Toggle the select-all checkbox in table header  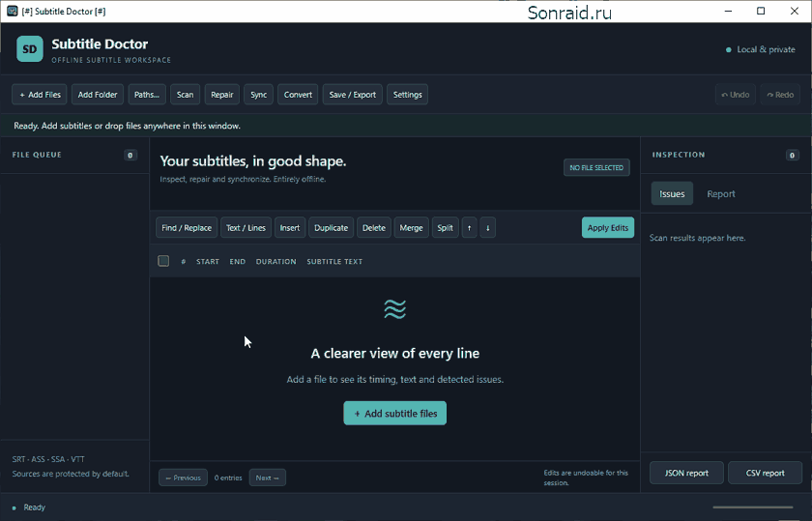click(163, 261)
